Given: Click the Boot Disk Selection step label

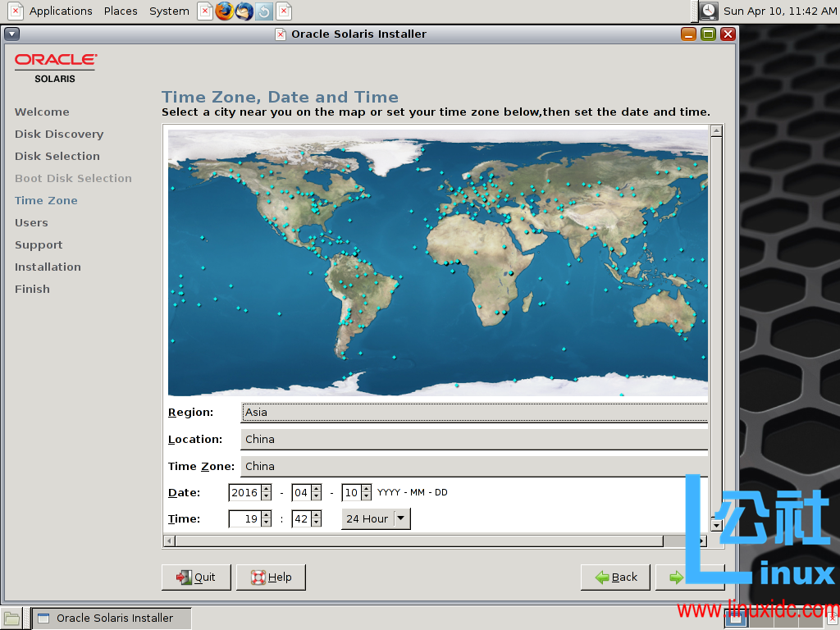Looking at the screenshot, I should (73, 178).
